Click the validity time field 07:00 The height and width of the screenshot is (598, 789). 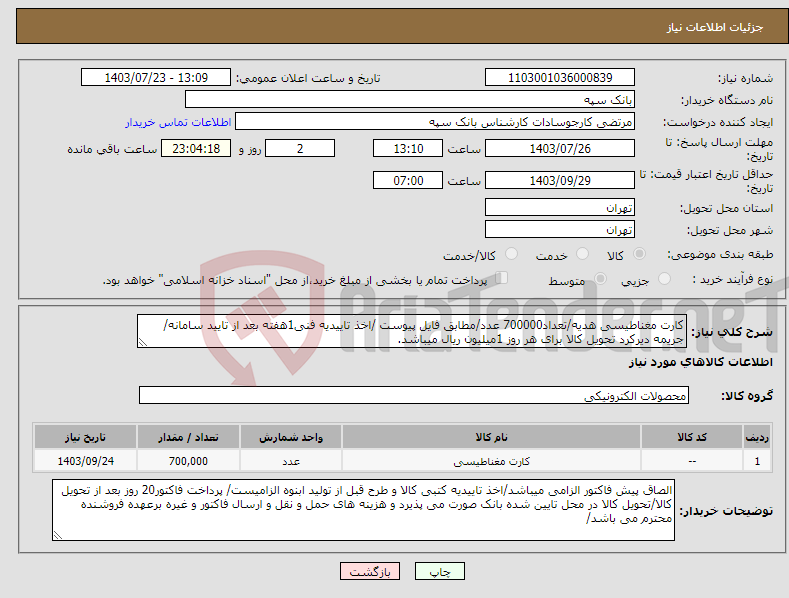408,180
